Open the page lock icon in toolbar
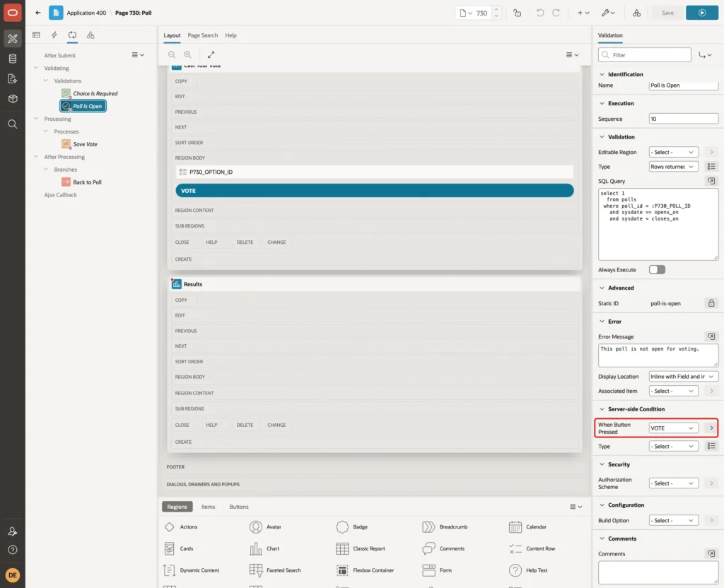The image size is (724, 588). point(517,13)
